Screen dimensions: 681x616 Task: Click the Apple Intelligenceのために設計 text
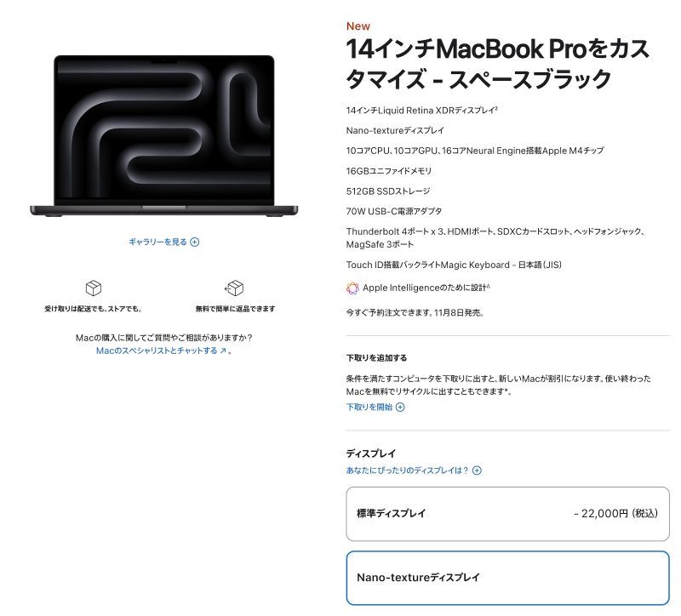click(x=426, y=288)
